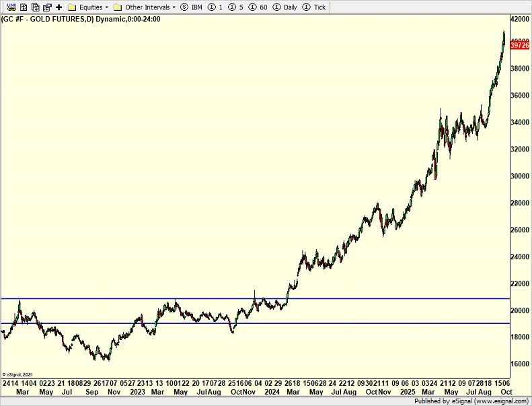The height and width of the screenshot is (406, 532).
Task: Click the yellow symbol link icon
Action: pyautogui.click(x=11, y=7)
